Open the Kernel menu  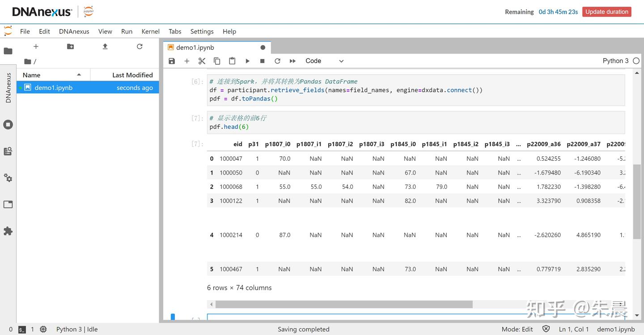click(150, 31)
